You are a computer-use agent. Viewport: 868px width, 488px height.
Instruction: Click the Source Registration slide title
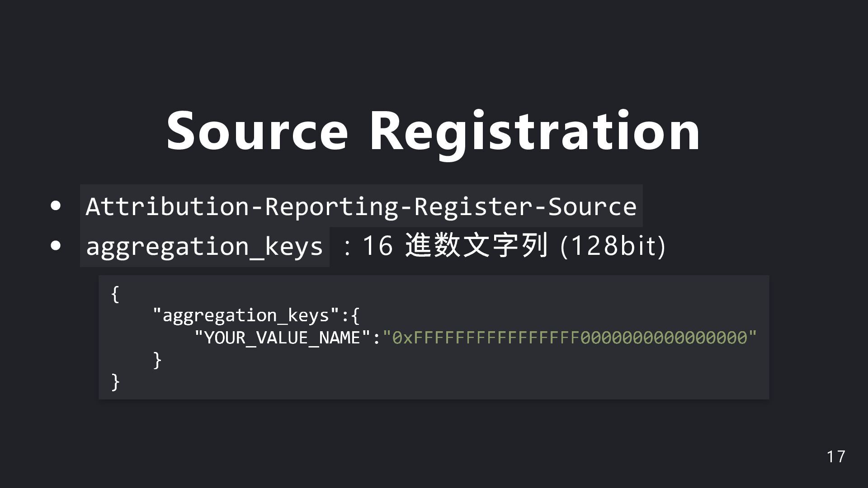click(x=433, y=131)
